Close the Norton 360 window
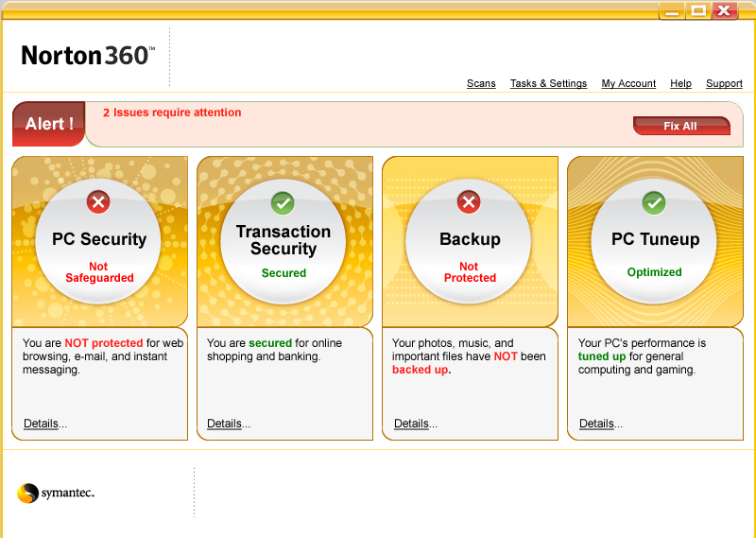This screenshot has height=538, width=756. point(725,10)
